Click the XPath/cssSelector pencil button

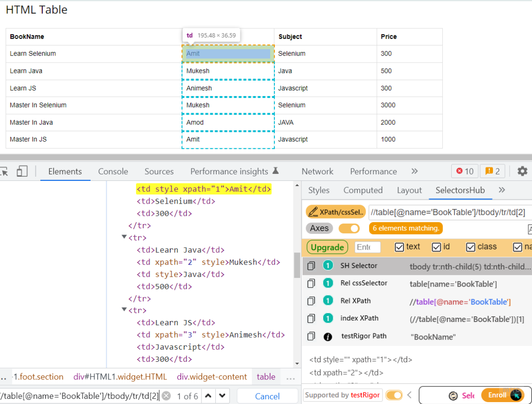click(x=335, y=212)
